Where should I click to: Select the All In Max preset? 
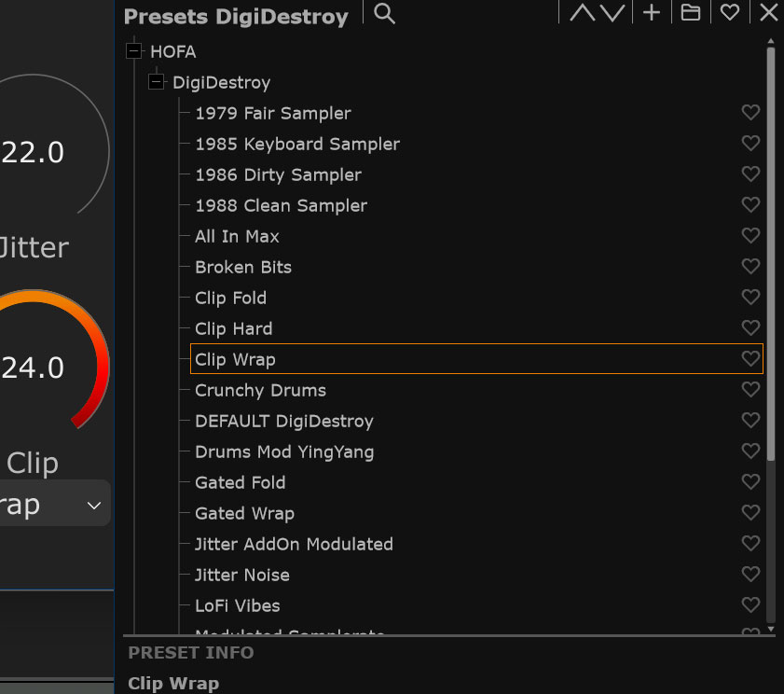237,236
